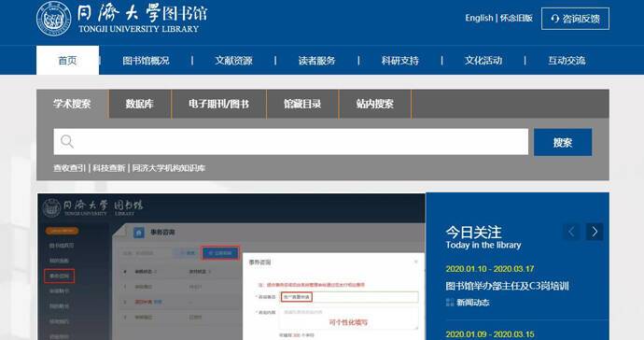Open the 文化活动 menu
This screenshot has width=644, height=340.
pyautogui.click(x=483, y=61)
